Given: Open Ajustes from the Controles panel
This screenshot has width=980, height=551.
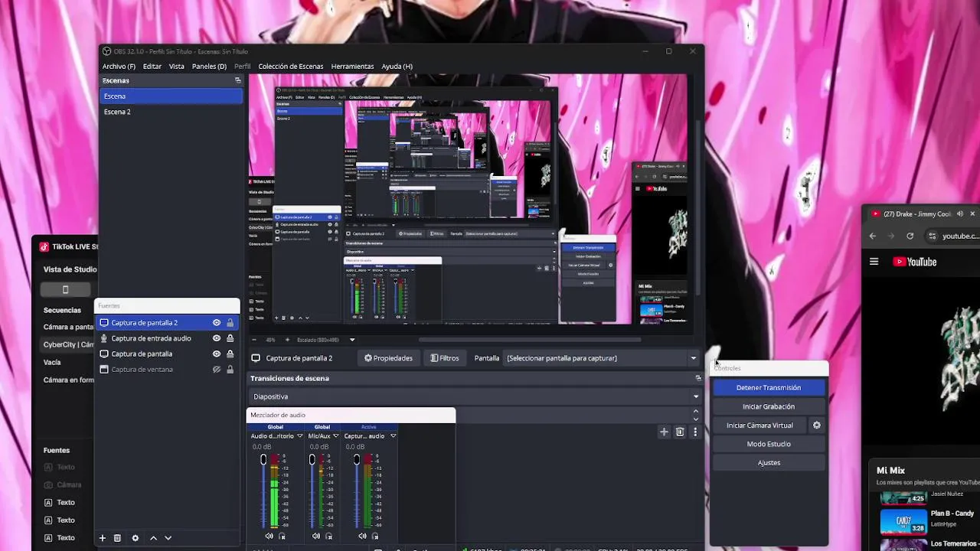Looking at the screenshot, I should coord(769,463).
